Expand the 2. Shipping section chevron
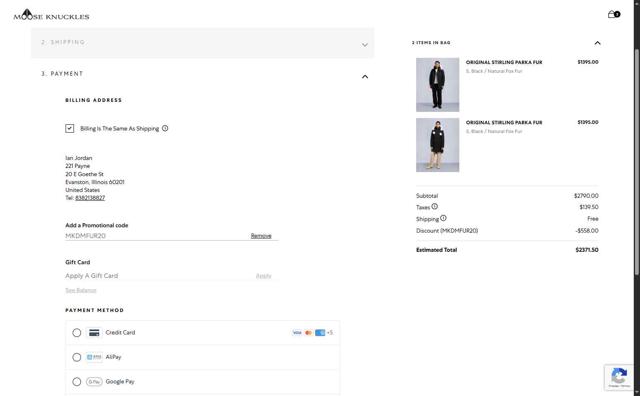Screen dimensions: 640x396 (365, 44)
